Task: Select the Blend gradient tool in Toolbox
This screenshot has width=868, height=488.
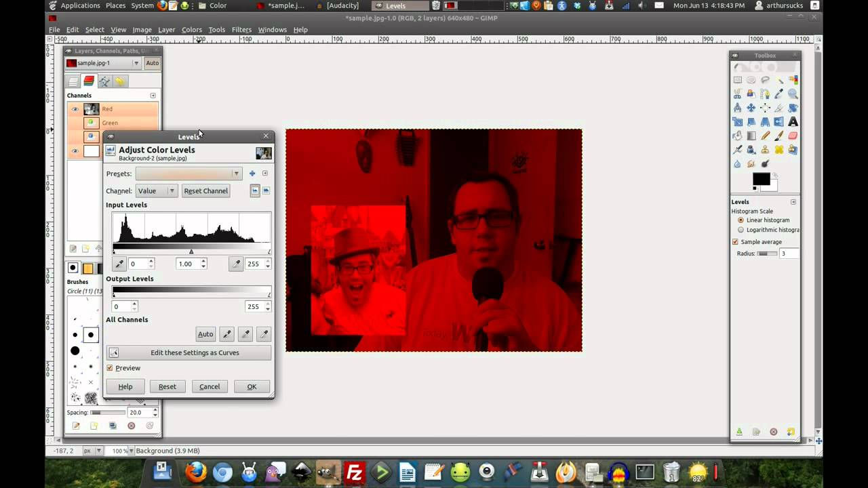Action: tap(751, 136)
